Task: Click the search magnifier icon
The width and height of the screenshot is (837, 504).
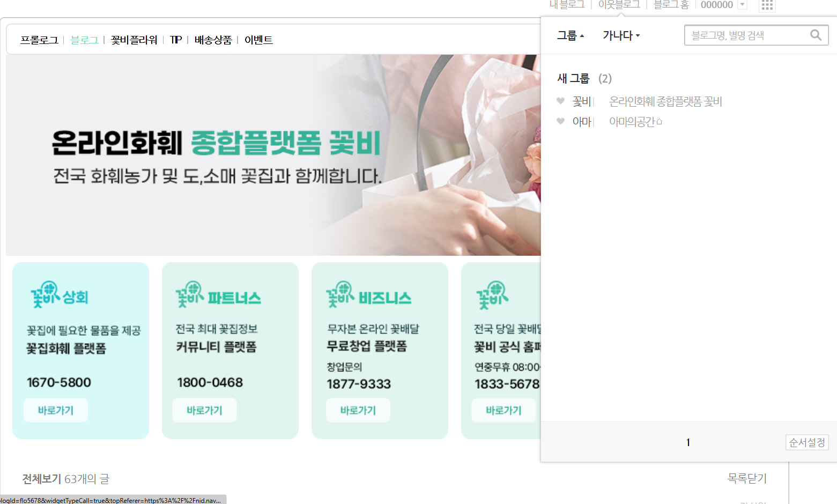Action: pyautogui.click(x=816, y=35)
